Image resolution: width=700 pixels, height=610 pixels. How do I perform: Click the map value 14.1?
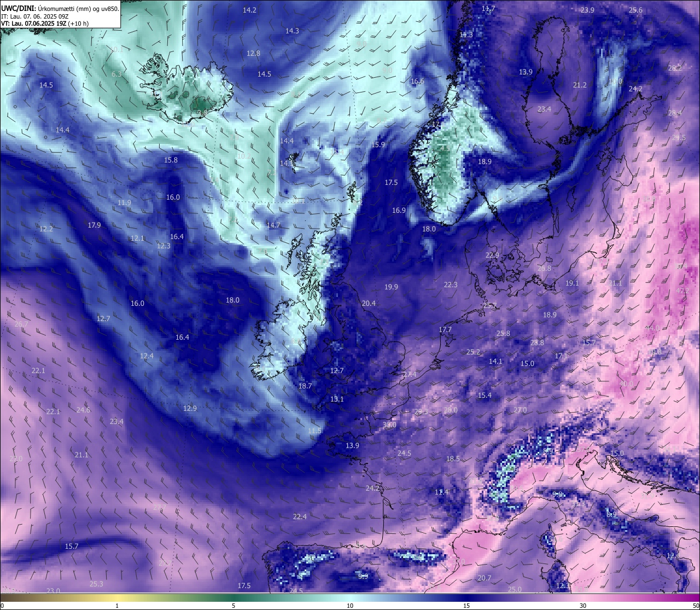(495, 362)
